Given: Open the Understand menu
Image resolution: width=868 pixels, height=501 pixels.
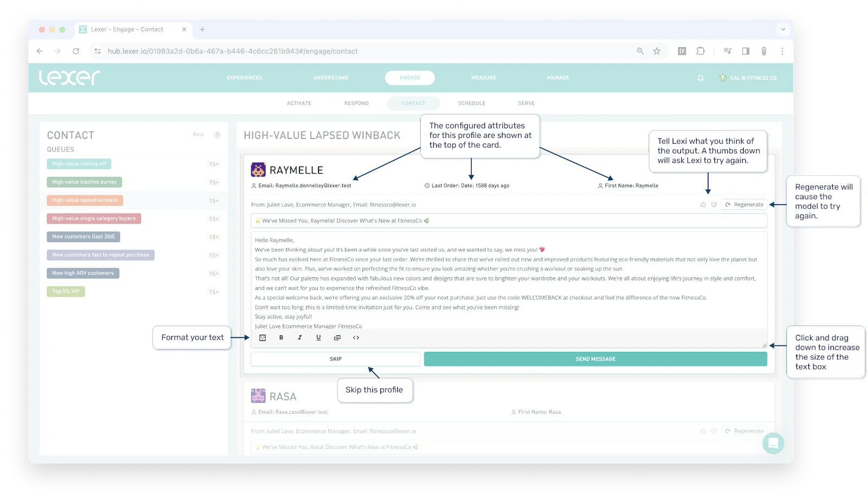Looking at the screenshot, I should coord(331,78).
